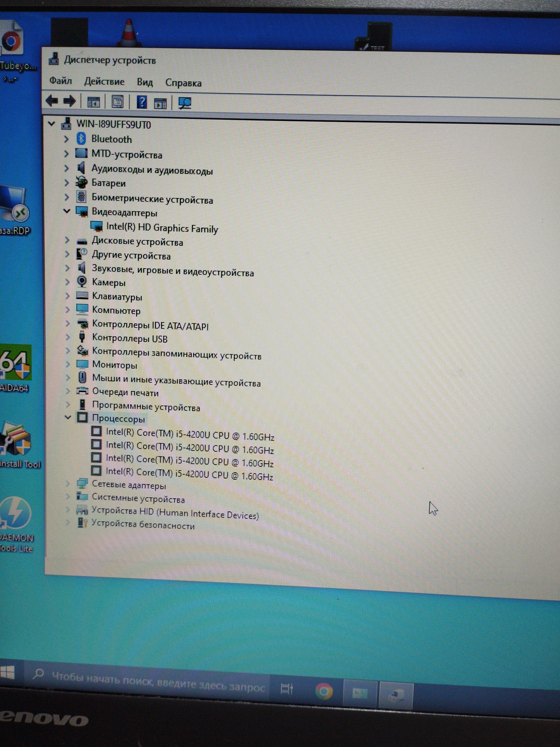
Task: Select the Программные устройства row
Action: (146, 406)
